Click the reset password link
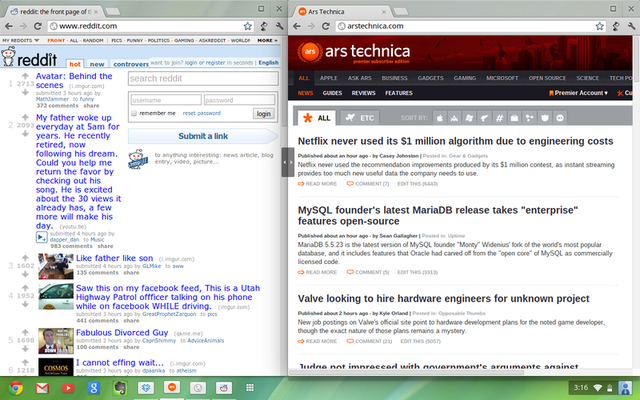Image resolution: width=640 pixels, height=400 pixels. tap(202, 113)
